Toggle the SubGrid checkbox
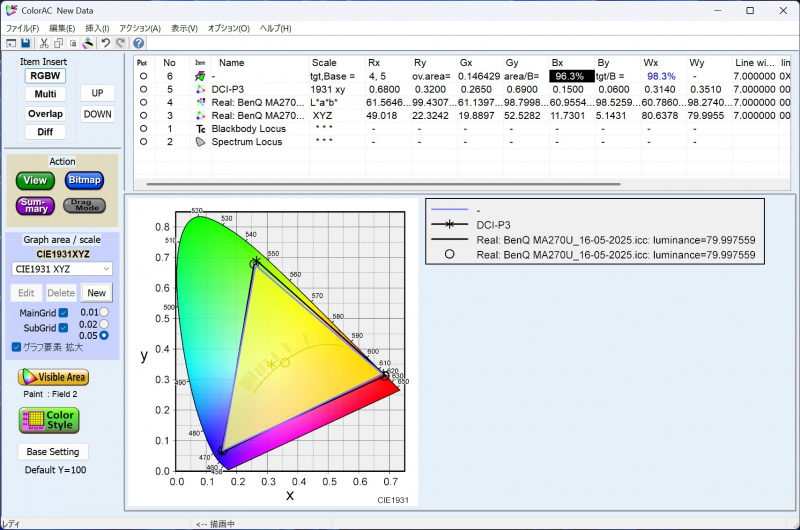800x530 pixels. (x=63, y=327)
